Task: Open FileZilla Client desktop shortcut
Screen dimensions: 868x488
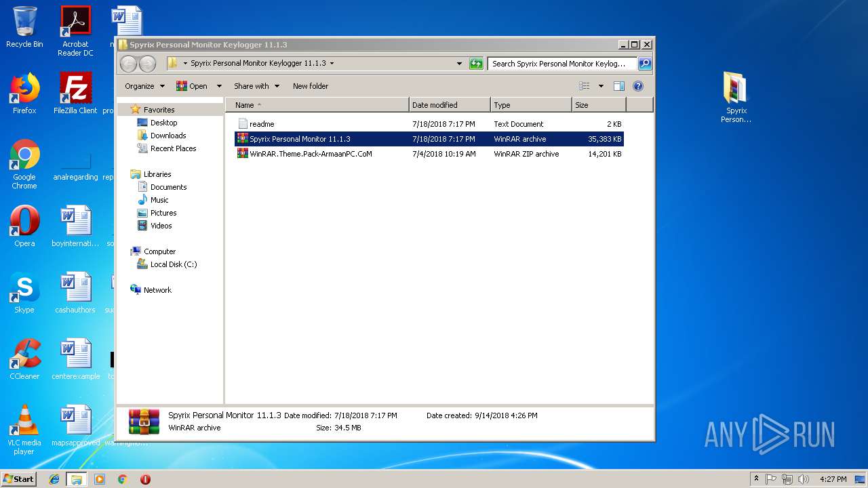Action: tap(75, 94)
